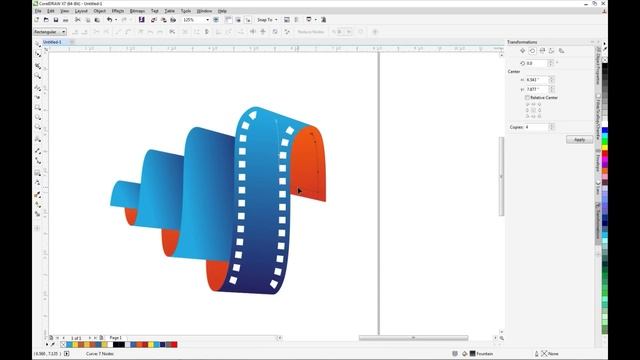Image resolution: width=640 pixels, height=360 pixels.
Task: Click the Export icon in toolbar
Action: point(164,20)
